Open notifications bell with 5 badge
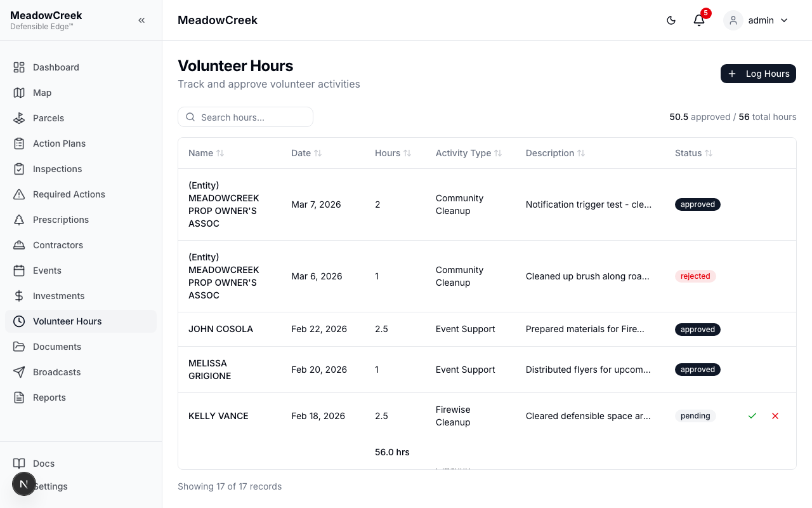The image size is (812, 508). tap(699, 20)
